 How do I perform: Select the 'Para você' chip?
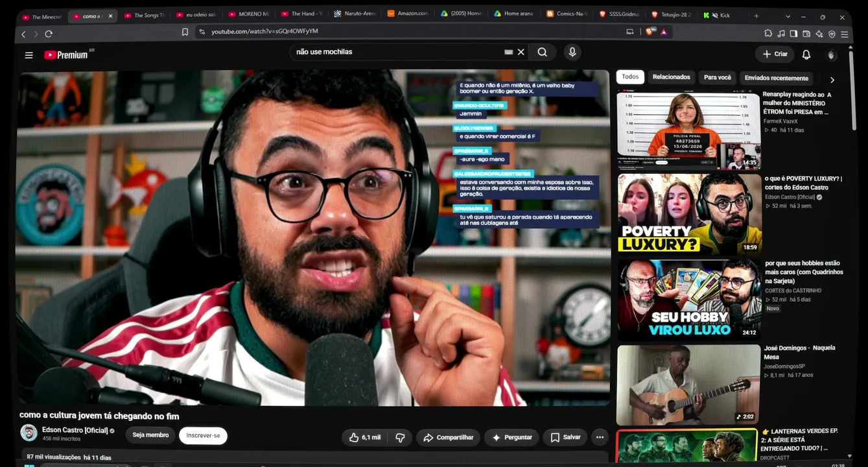pyautogui.click(x=718, y=78)
